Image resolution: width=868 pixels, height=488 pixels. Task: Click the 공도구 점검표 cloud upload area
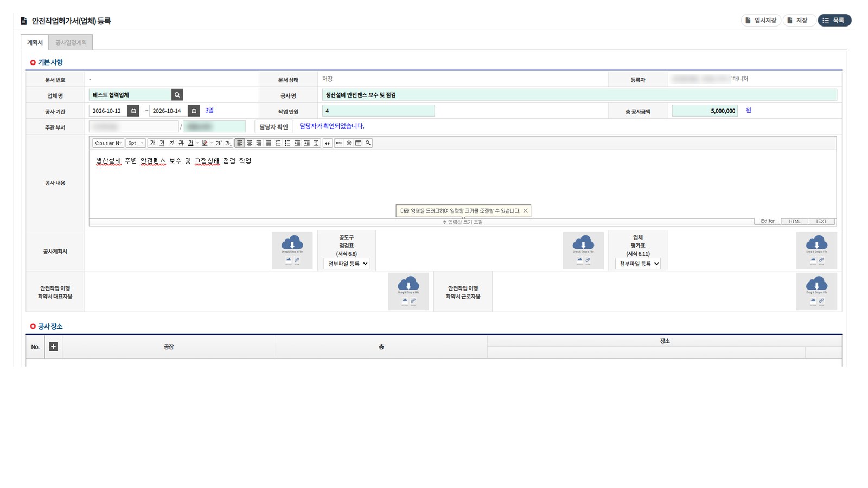(583, 251)
